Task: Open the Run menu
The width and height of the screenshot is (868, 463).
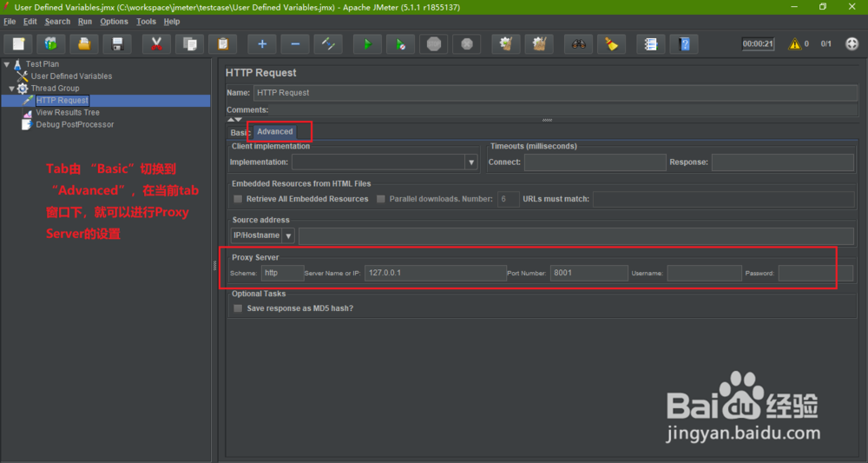Action: click(85, 22)
